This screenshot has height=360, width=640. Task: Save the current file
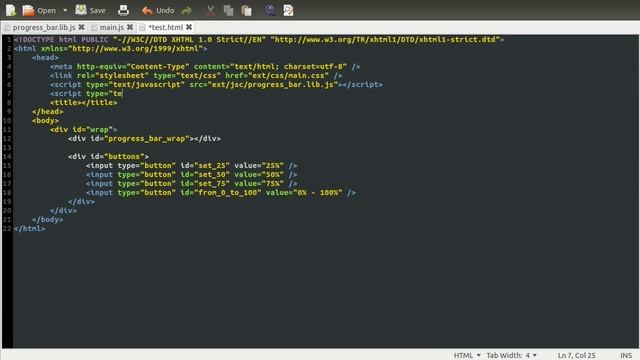[91, 10]
